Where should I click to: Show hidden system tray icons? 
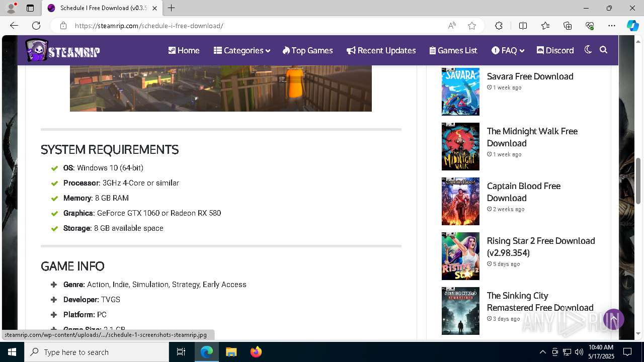click(x=542, y=352)
